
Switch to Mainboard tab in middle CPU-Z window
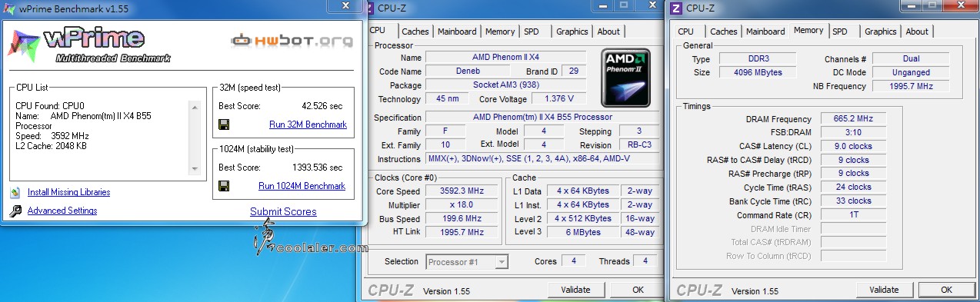click(457, 32)
